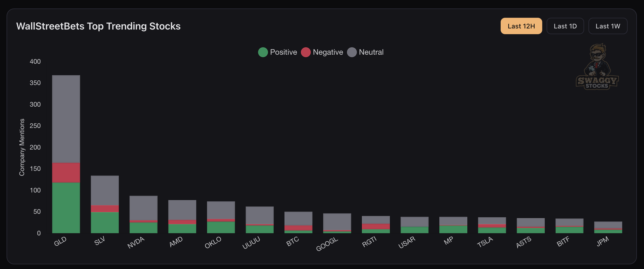
Task: Toggle the Negative legend red circle
Action: (x=306, y=52)
